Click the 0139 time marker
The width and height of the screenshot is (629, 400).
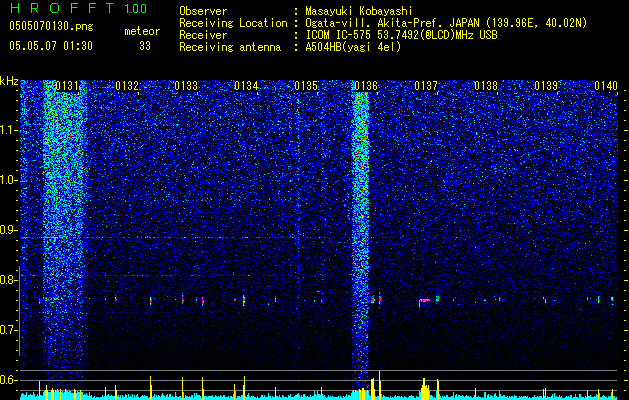(x=546, y=85)
